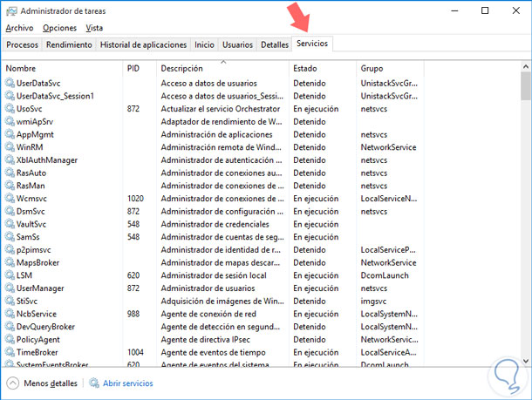
Task: Click the gear icon for SamSs
Action: [10, 237]
